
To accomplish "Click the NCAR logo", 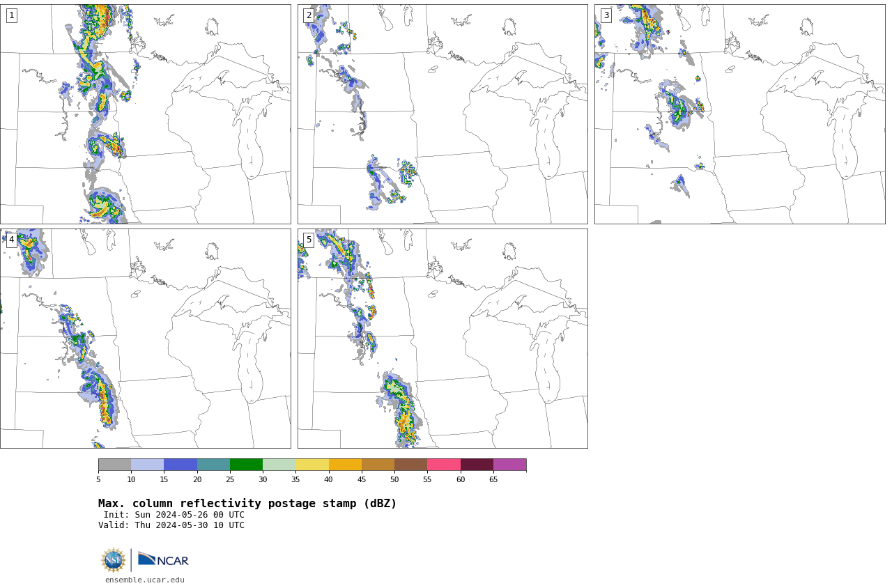I will click(163, 559).
